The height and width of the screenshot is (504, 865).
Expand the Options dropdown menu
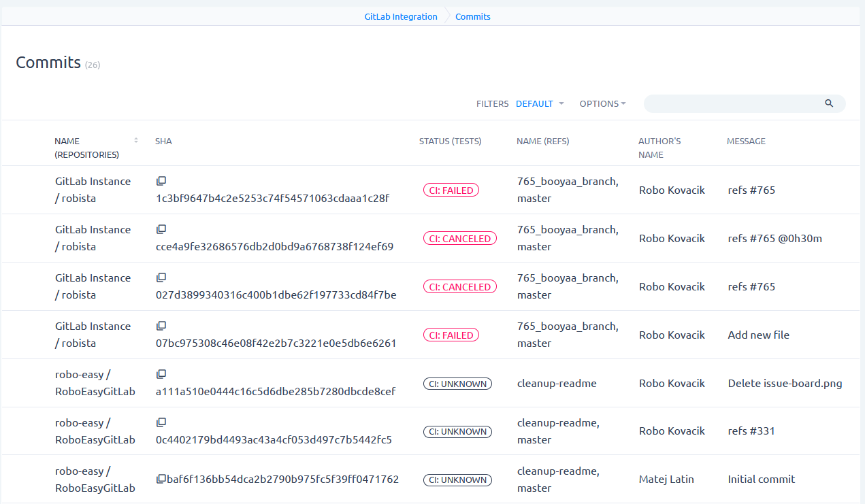(603, 104)
